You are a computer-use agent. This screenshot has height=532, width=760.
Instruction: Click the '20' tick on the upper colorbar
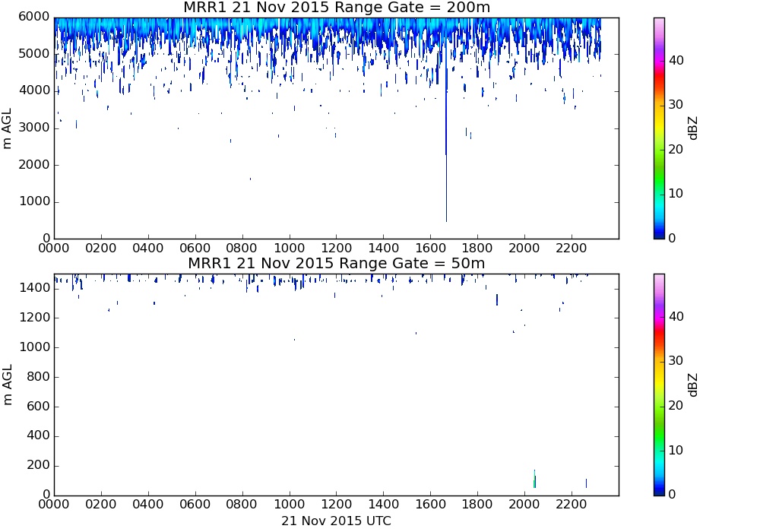click(x=676, y=149)
